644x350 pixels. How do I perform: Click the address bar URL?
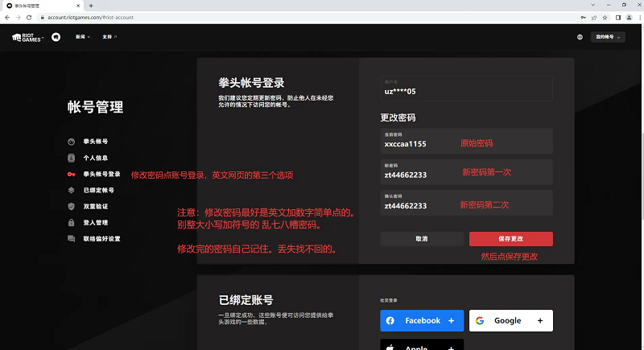[90, 17]
